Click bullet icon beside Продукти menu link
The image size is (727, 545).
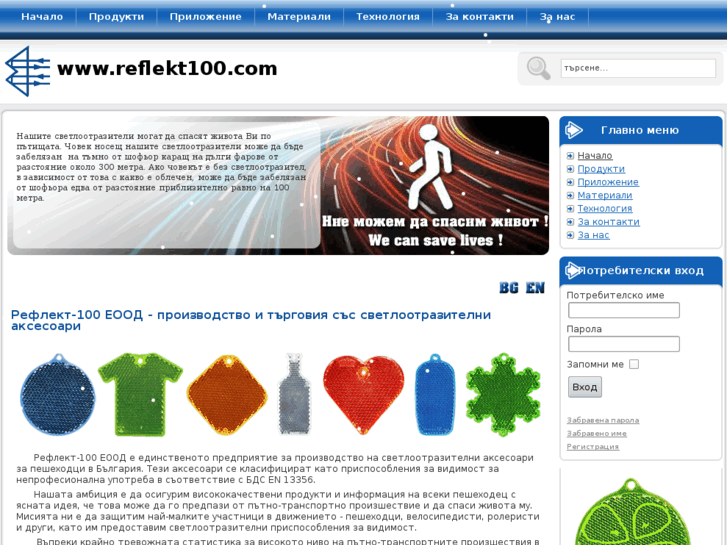pyautogui.click(x=570, y=169)
